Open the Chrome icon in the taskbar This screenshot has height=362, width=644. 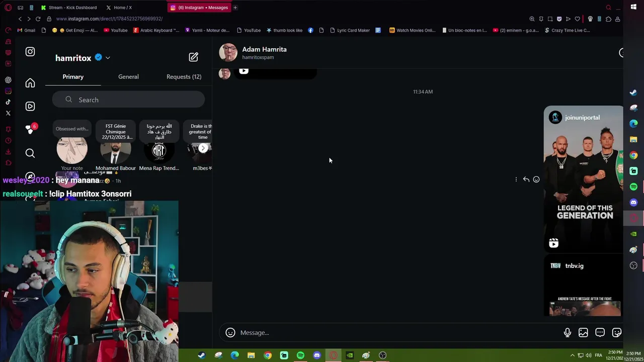tap(268, 355)
